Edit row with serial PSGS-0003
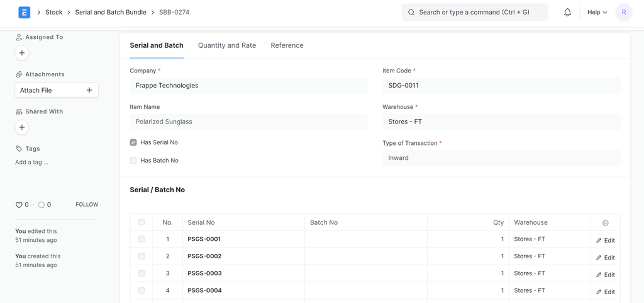Image resolution: width=644 pixels, height=303 pixels. tap(605, 275)
